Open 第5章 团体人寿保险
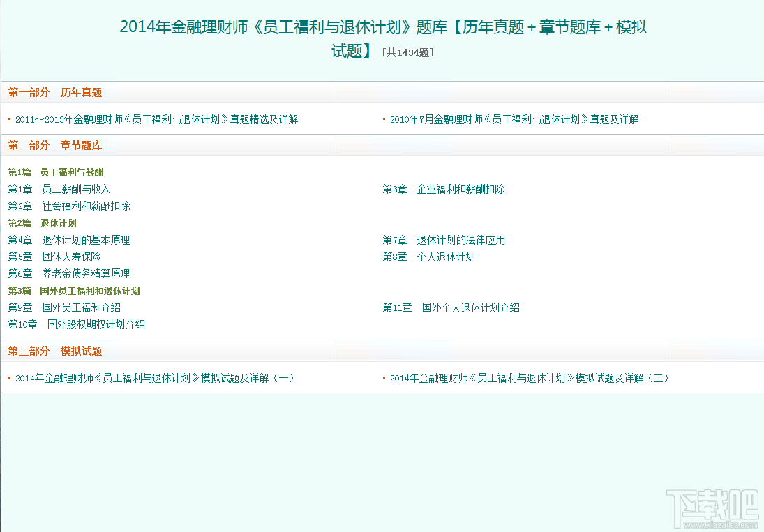Viewport: 764px width, 532px height. pyautogui.click(x=54, y=257)
